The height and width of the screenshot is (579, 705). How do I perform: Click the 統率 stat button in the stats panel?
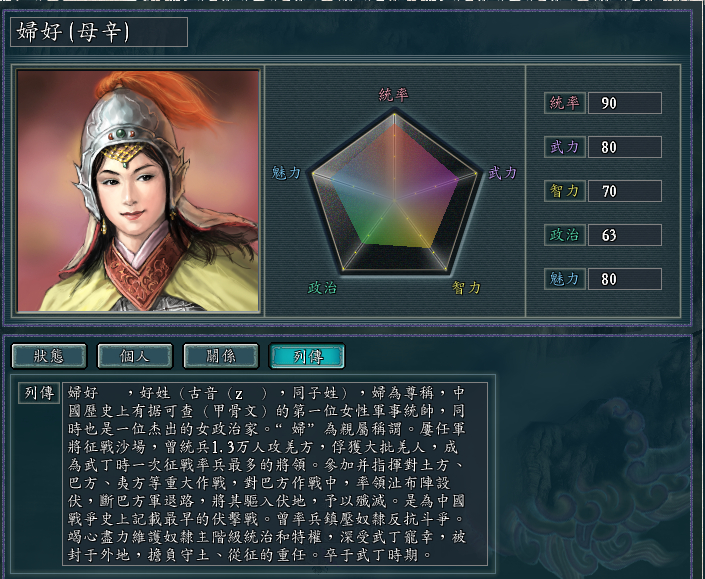(x=564, y=103)
